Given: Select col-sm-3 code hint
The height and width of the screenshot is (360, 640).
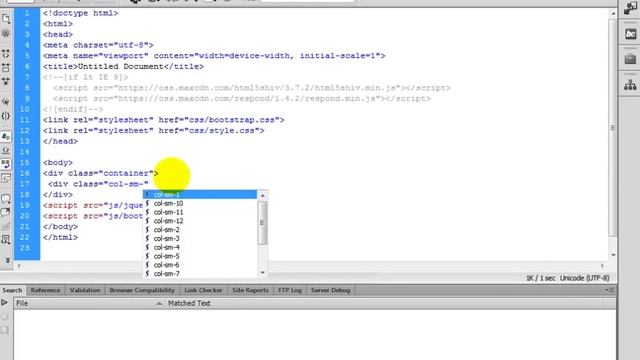Looking at the screenshot, I should click(x=200, y=238).
